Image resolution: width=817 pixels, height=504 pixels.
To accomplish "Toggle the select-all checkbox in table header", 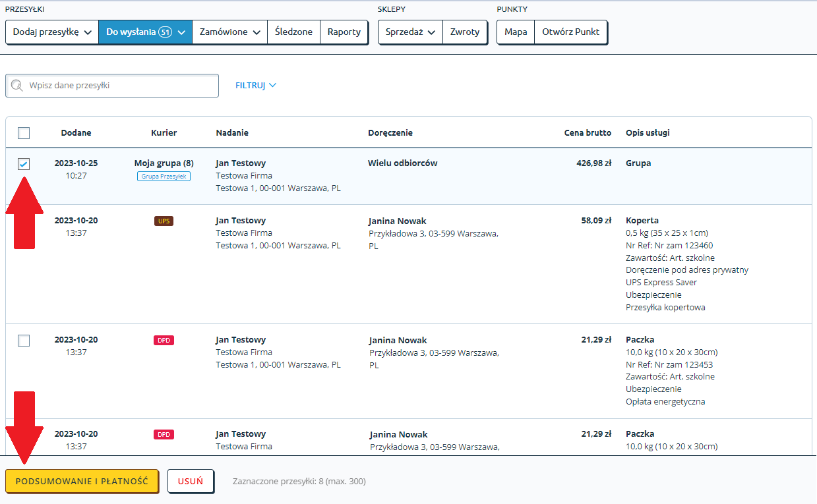I will click(x=24, y=133).
